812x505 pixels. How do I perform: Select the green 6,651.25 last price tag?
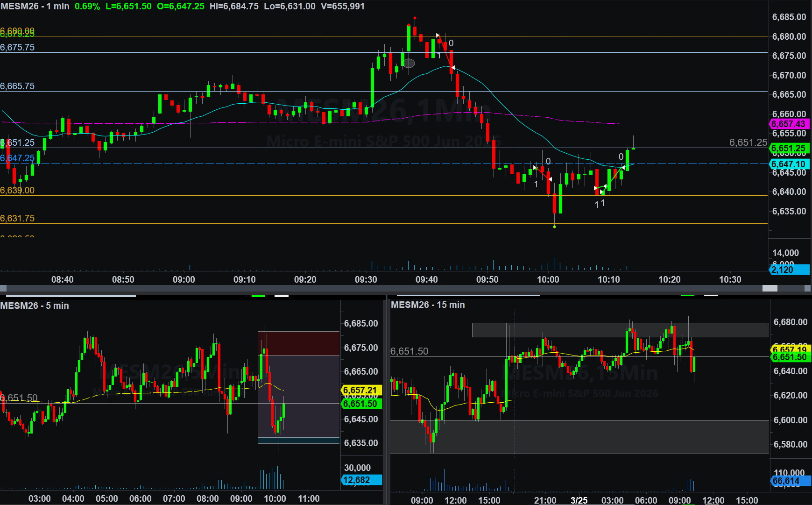point(788,149)
